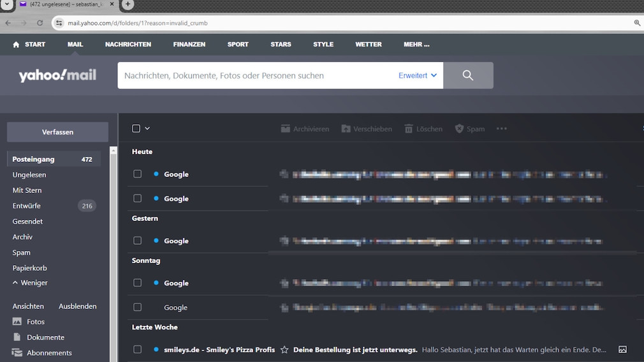Screen dimensions: 644x362
Task: Open the Entwürfe folder
Action: click(x=27, y=206)
